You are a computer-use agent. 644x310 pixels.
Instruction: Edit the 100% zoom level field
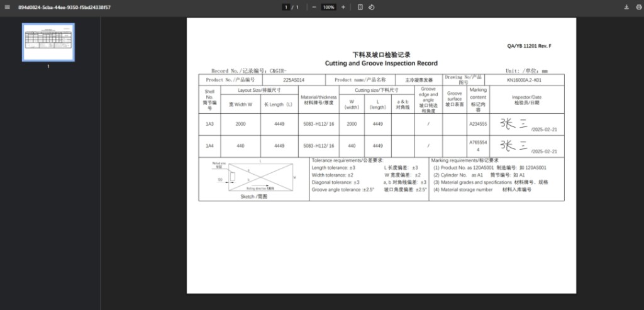click(328, 7)
